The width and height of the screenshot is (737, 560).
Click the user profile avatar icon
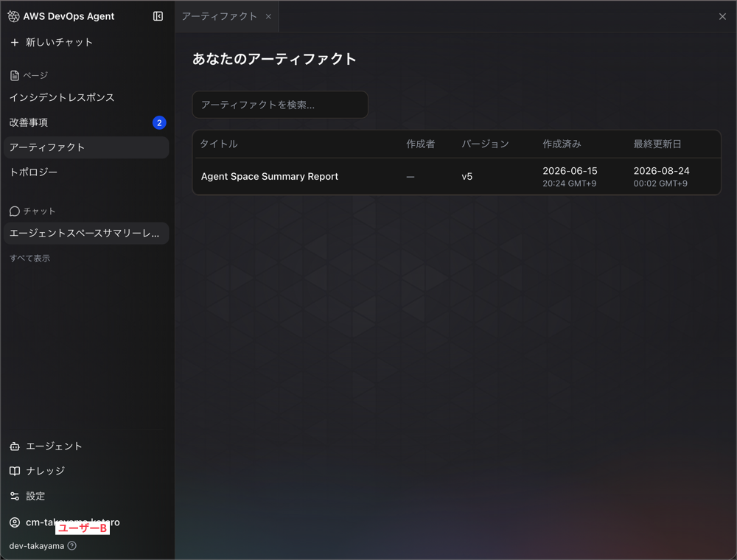15,522
